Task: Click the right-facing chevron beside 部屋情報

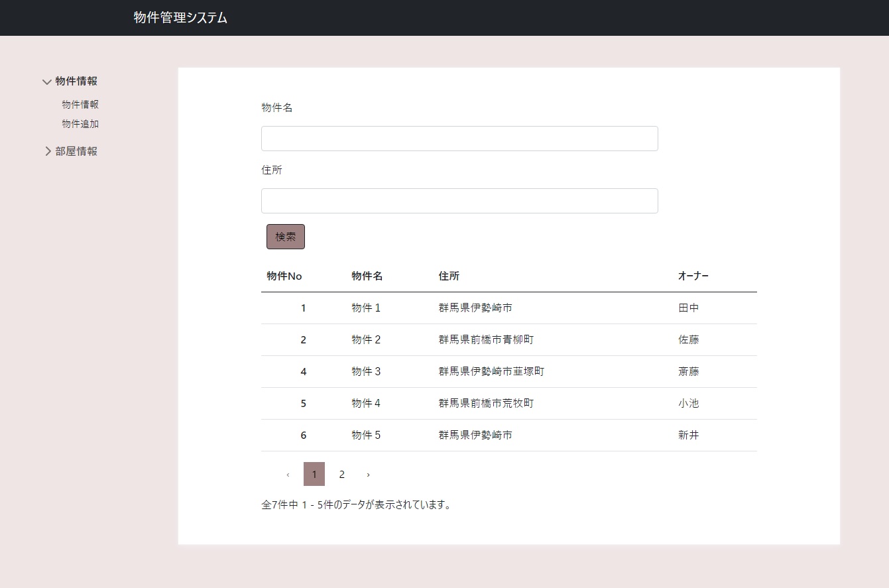Action: coord(46,150)
